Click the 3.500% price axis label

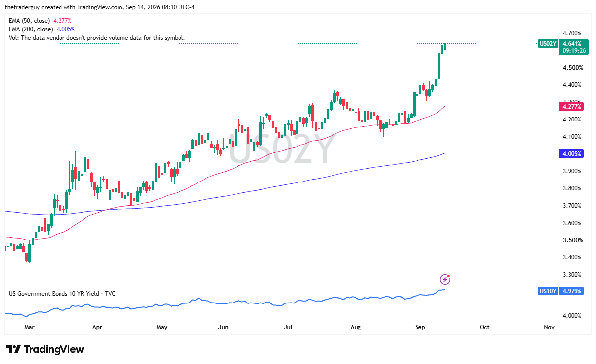572,240
